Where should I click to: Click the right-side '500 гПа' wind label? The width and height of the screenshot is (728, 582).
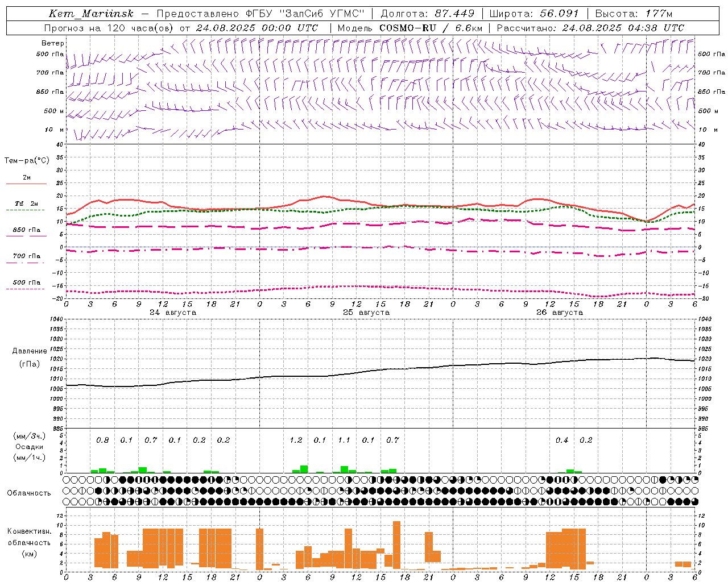pos(712,54)
